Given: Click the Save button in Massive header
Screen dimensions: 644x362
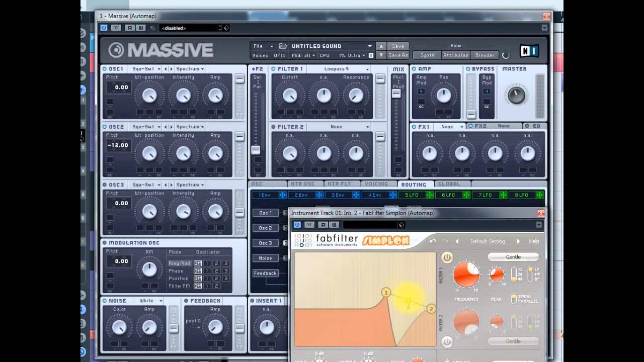Looking at the screenshot, I should pos(397,46).
